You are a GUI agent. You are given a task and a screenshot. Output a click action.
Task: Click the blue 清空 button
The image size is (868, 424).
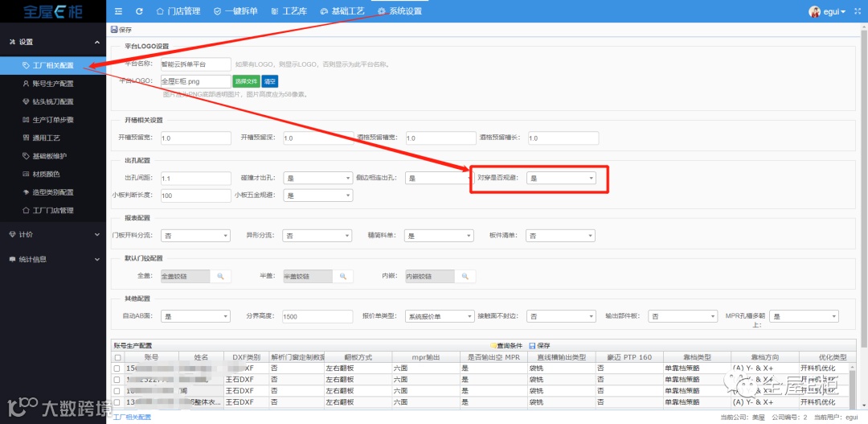tap(269, 81)
